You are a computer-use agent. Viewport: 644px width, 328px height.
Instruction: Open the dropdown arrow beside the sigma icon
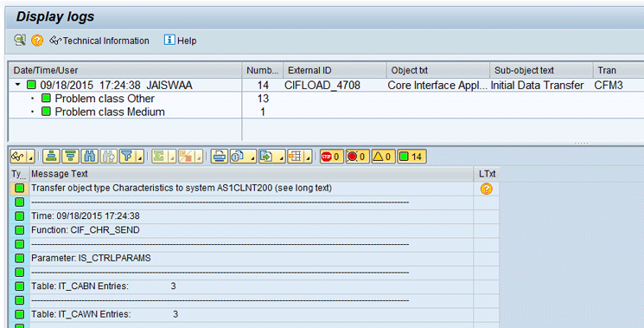[172, 157]
